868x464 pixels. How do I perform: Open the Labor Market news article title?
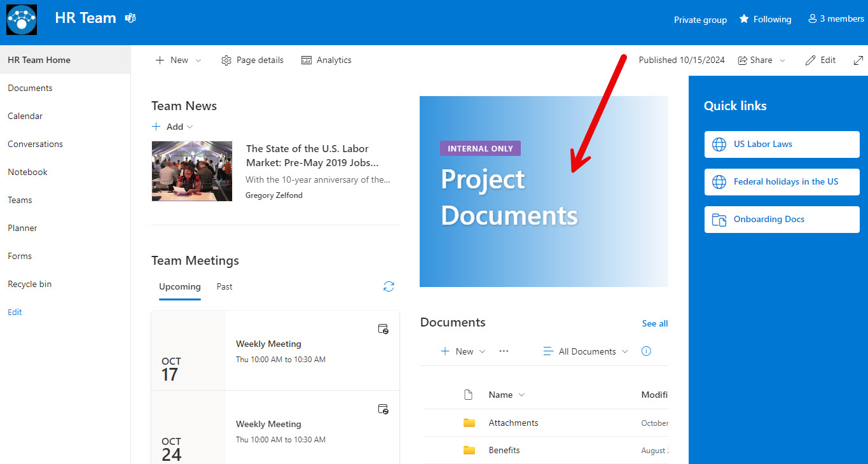coord(312,156)
